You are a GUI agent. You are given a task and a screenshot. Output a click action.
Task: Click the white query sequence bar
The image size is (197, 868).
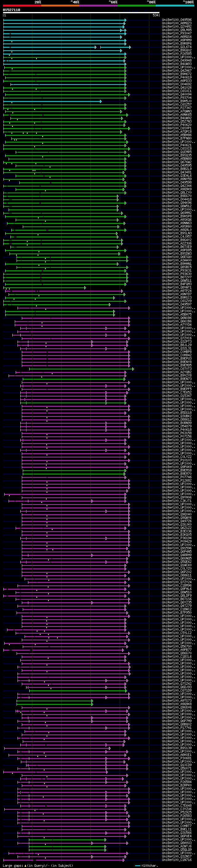point(81,13)
